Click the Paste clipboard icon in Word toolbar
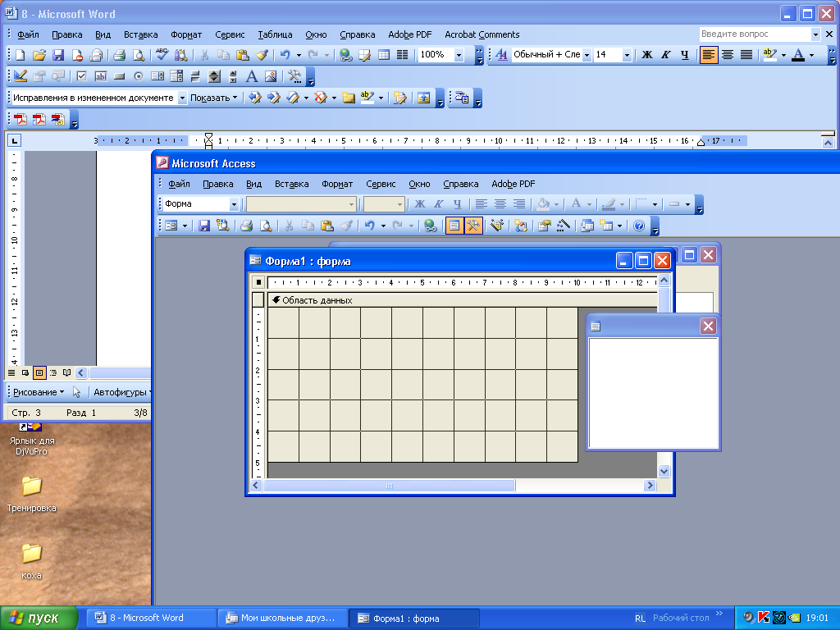 pyautogui.click(x=242, y=55)
